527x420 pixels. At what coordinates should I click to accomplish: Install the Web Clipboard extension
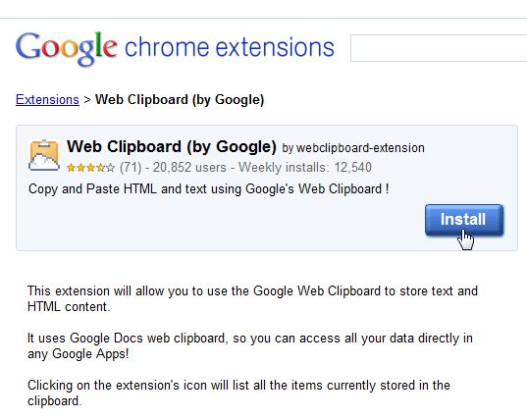(x=464, y=220)
